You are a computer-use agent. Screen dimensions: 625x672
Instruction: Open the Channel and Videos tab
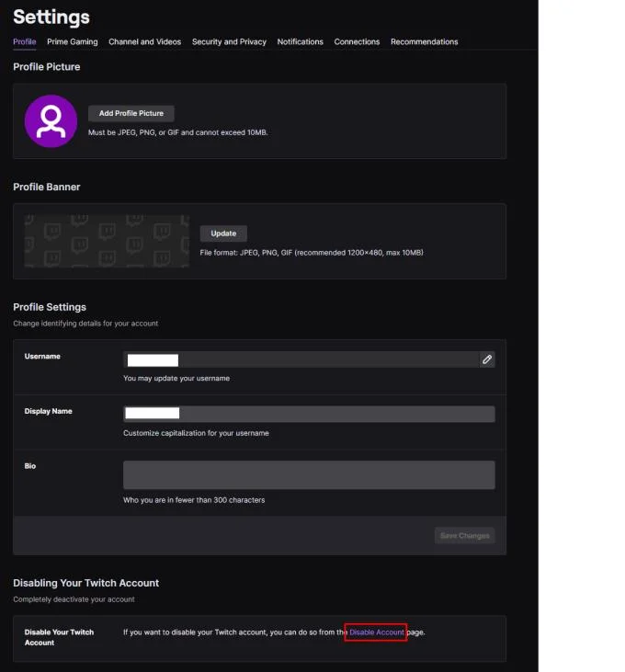(x=145, y=42)
